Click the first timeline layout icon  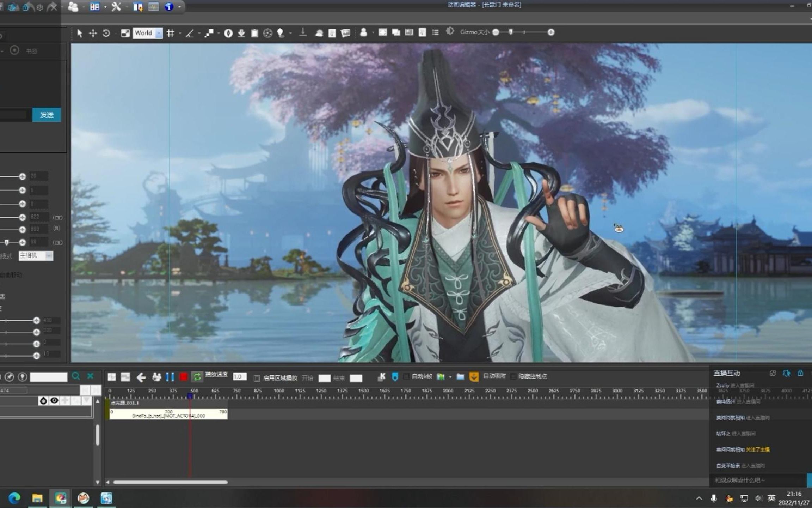[x=112, y=377]
